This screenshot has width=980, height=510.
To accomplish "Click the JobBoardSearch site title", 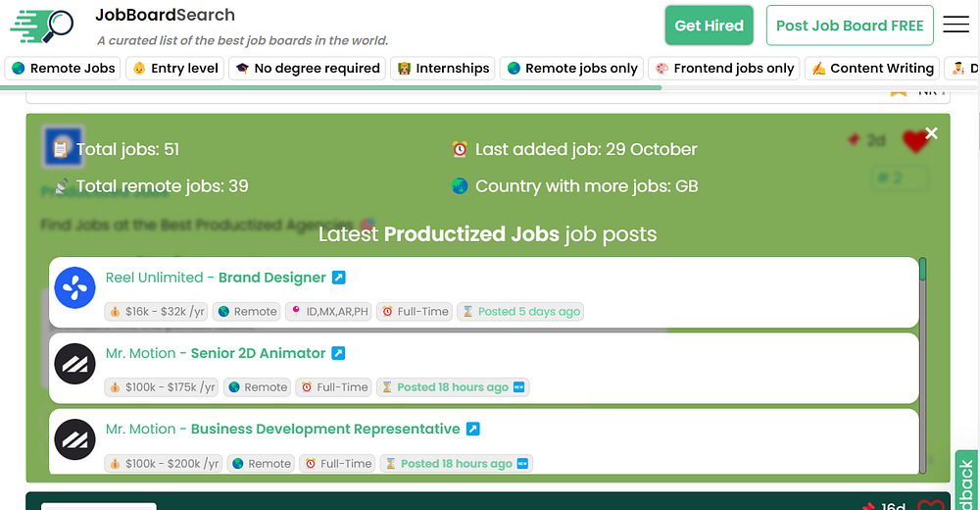I will pos(165,15).
